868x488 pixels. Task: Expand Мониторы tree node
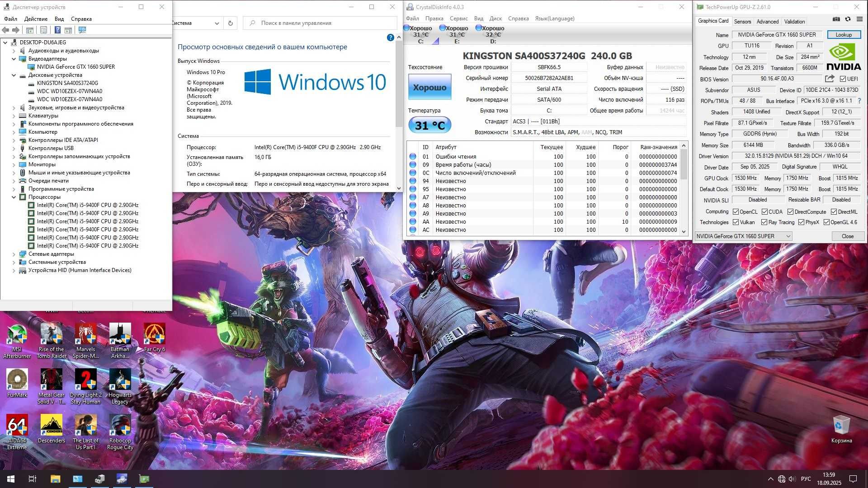pos(14,164)
